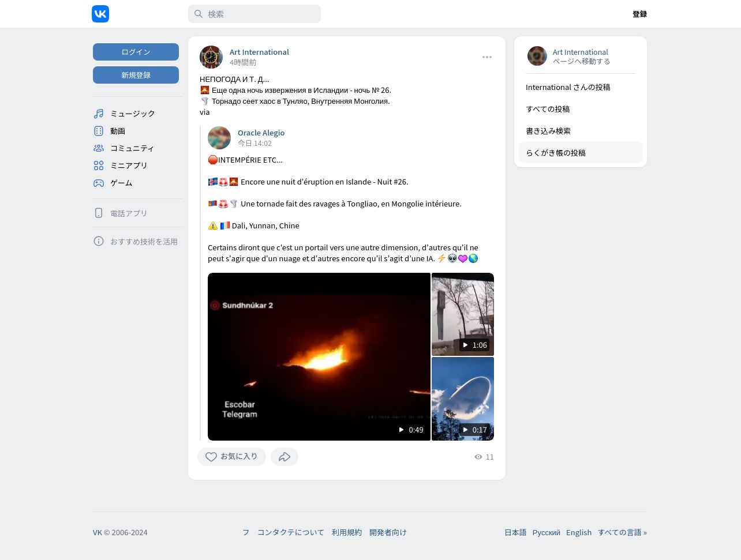741x560 pixels.
Task: Open the ミニアプリ menu item
Action: point(136,166)
